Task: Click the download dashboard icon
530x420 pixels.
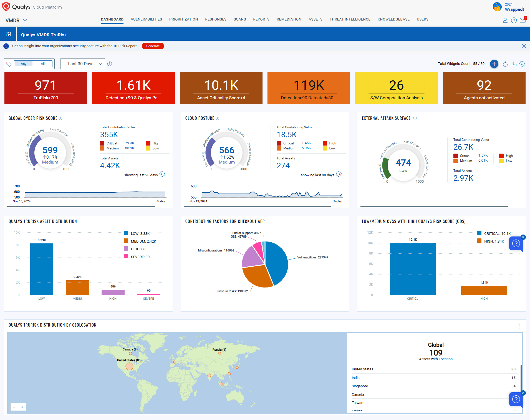Action: [x=514, y=64]
